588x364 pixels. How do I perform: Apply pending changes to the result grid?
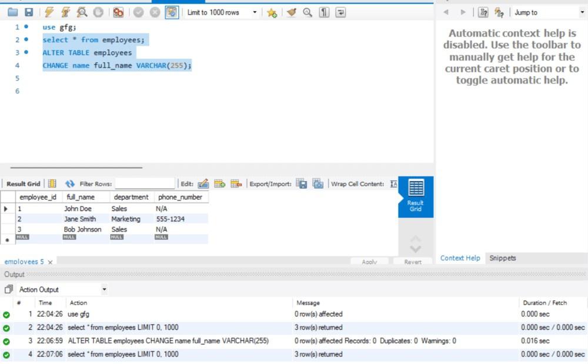(370, 261)
